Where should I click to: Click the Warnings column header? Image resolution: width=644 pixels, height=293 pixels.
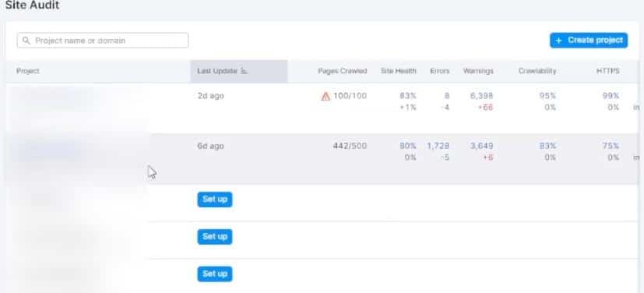point(478,71)
